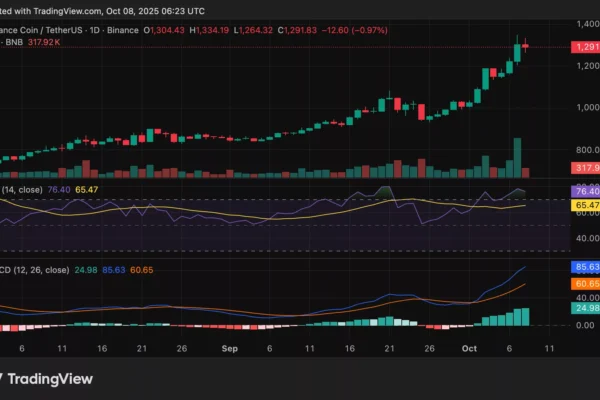Click the orange signal 60.65 axis tag
This screenshot has width=600, height=400.
(584, 285)
